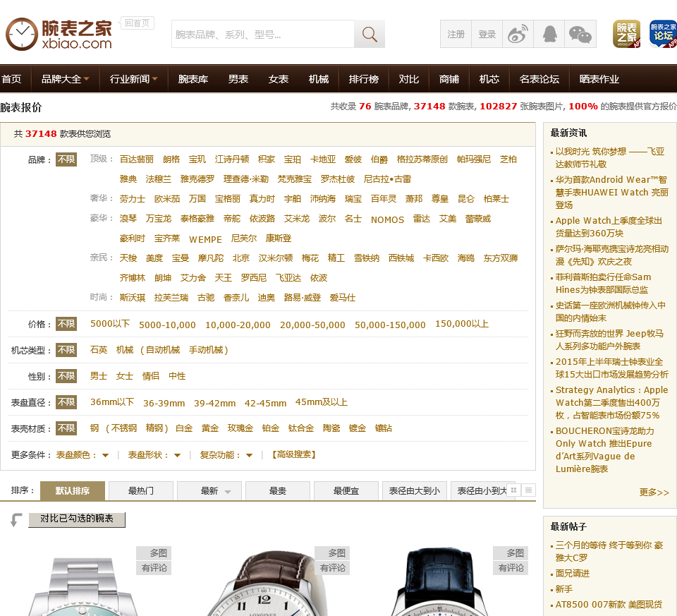Focus the watch brand search field
The height and width of the screenshot is (616, 677).
(262, 34)
